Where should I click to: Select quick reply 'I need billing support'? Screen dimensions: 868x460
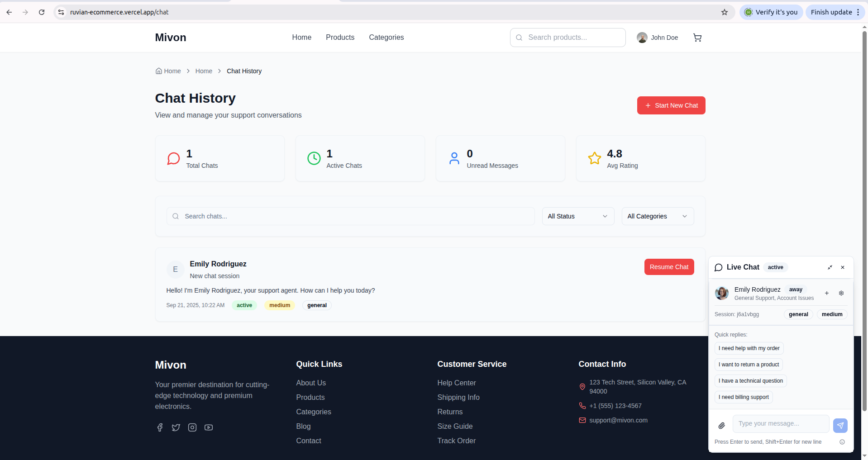(744, 397)
